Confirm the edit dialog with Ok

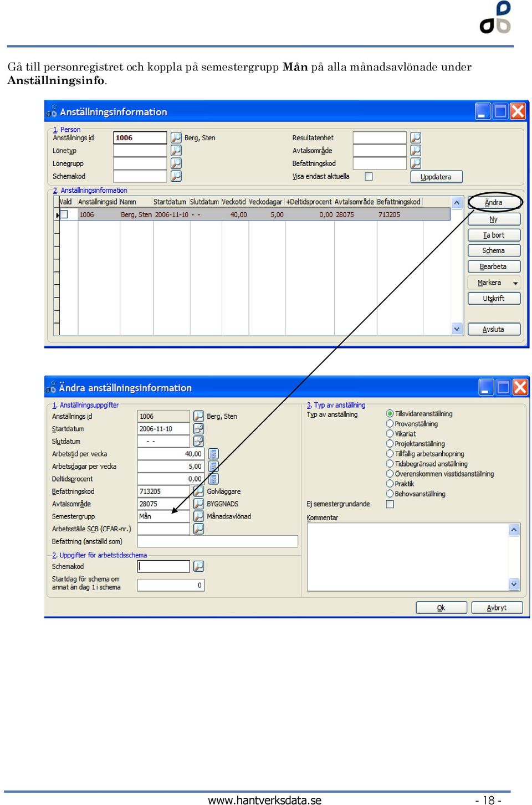click(x=441, y=608)
